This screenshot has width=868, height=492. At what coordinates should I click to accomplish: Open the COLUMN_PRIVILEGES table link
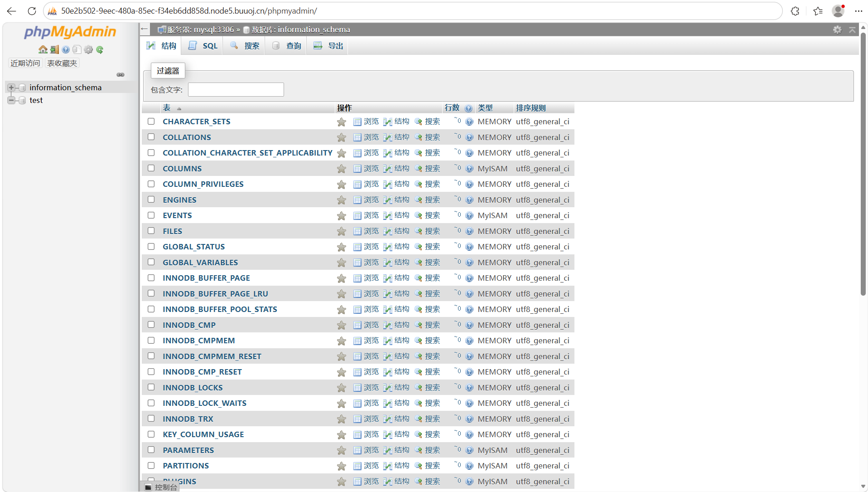click(203, 184)
